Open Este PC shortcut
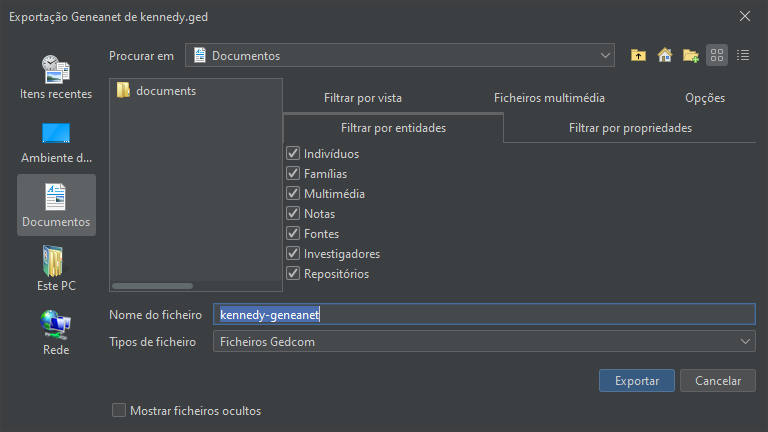This screenshot has height=432, width=768. click(x=56, y=269)
